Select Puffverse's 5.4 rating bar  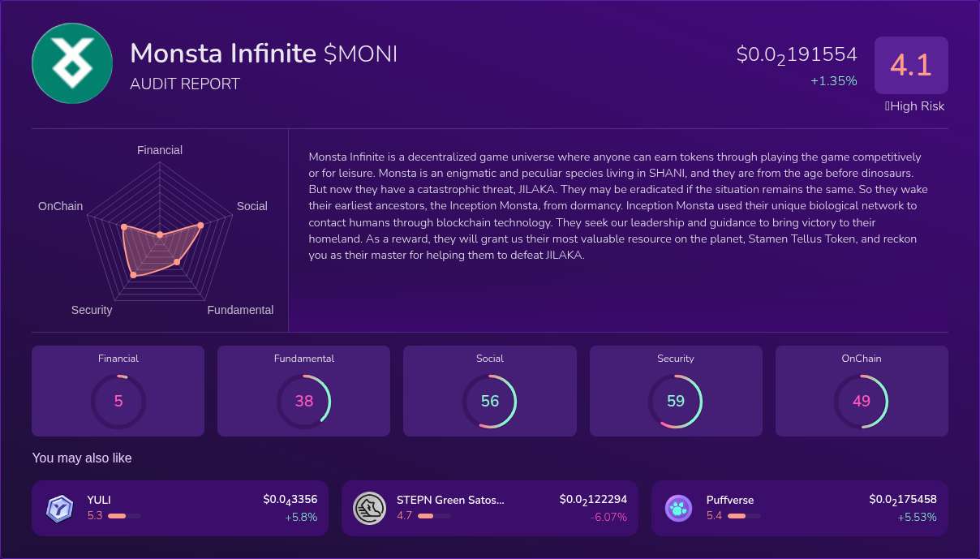[743, 516]
